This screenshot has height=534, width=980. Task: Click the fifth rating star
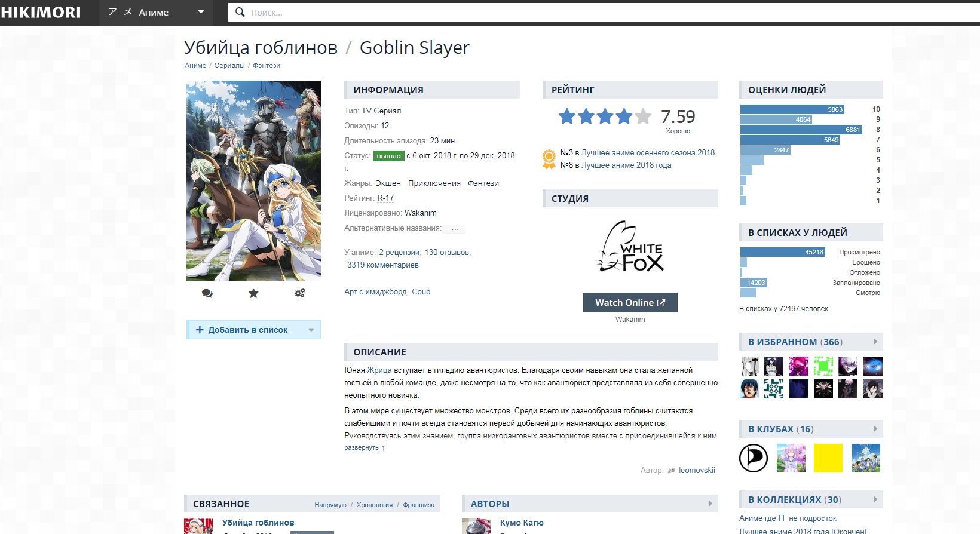[643, 116]
